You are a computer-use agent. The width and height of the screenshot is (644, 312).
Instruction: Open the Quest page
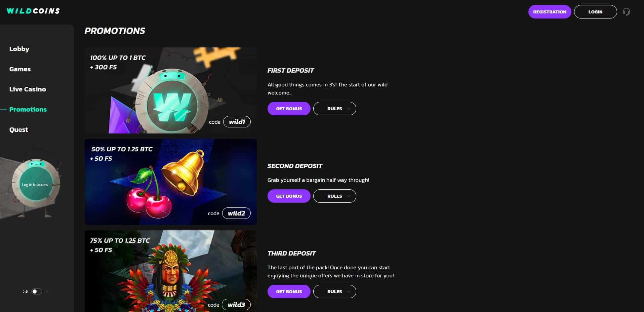[x=18, y=129]
